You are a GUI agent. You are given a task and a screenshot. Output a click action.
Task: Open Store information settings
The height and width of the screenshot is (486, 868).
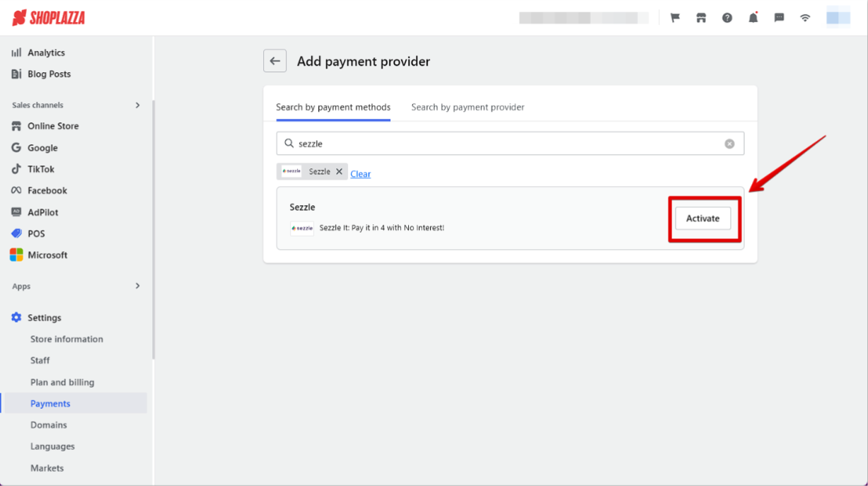coord(66,339)
